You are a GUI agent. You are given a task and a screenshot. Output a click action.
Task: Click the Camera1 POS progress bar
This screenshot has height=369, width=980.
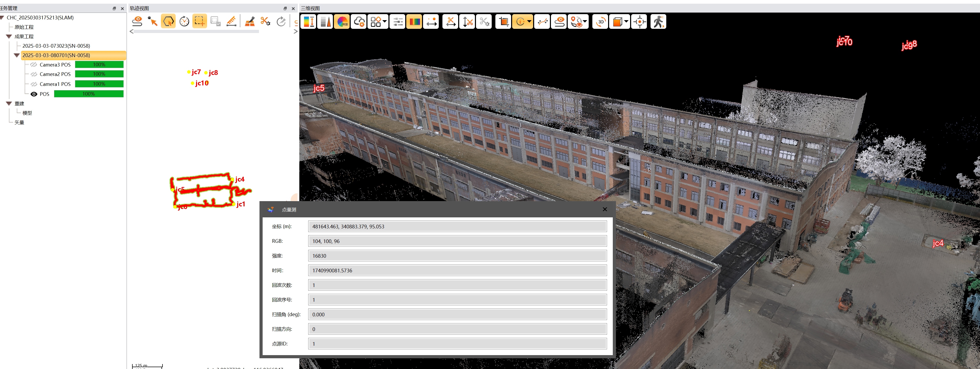(99, 84)
